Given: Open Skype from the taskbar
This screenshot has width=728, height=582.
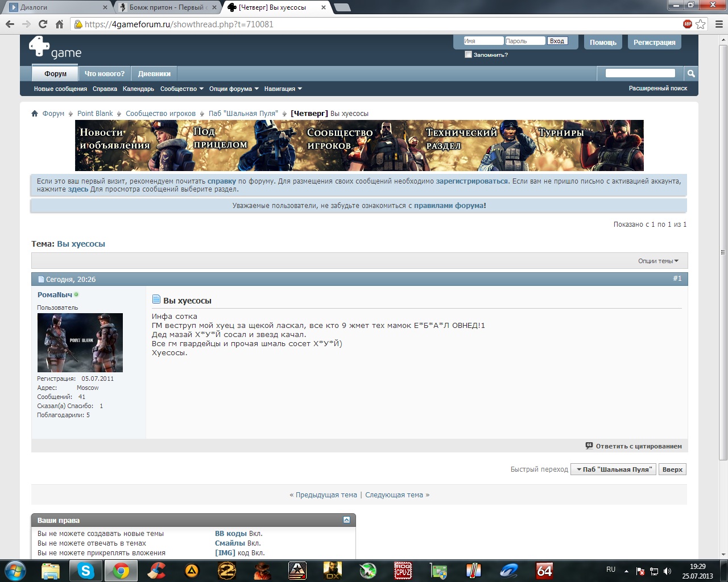Looking at the screenshot, I should (x=86, y=570).
